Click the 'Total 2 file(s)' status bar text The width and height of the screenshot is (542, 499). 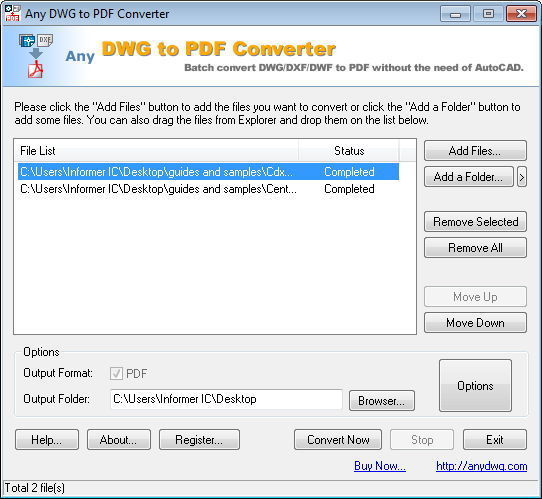click(35, 488)
